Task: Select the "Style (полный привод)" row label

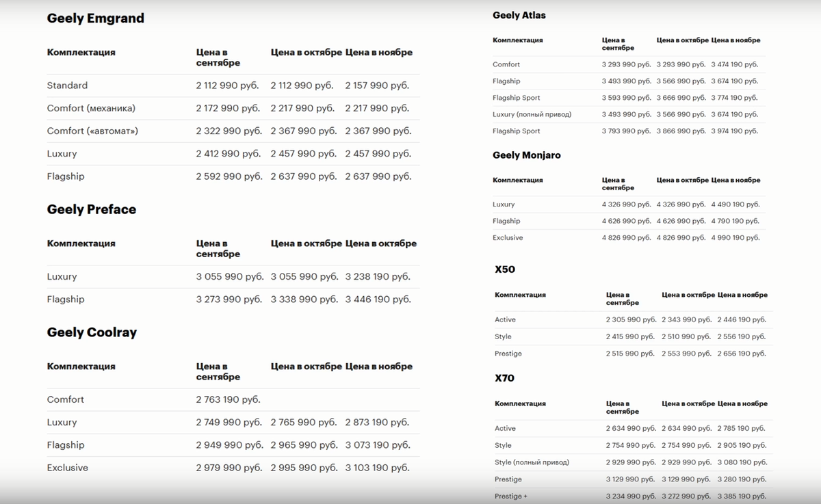Action: [532, 462]
